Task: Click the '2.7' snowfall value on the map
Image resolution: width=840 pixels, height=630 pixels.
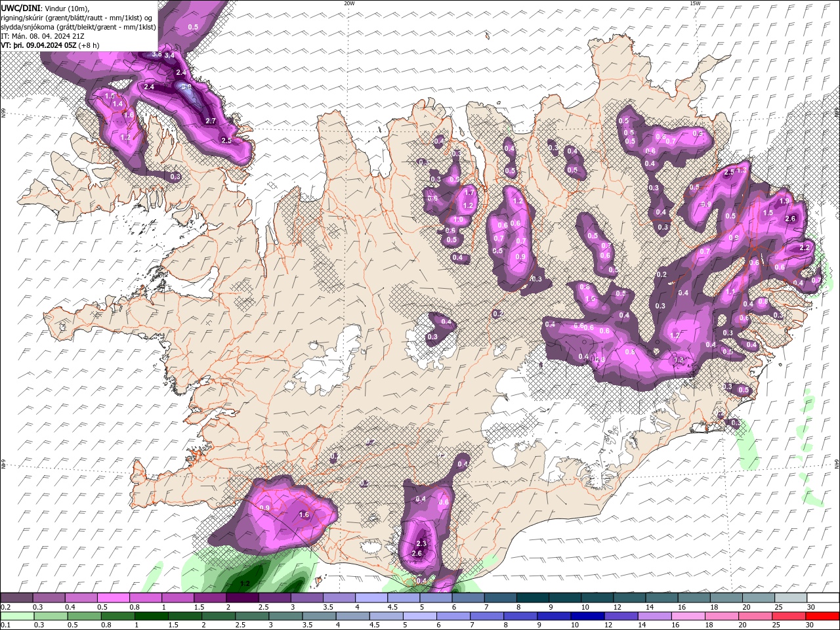Action: [x=211, y=121]
